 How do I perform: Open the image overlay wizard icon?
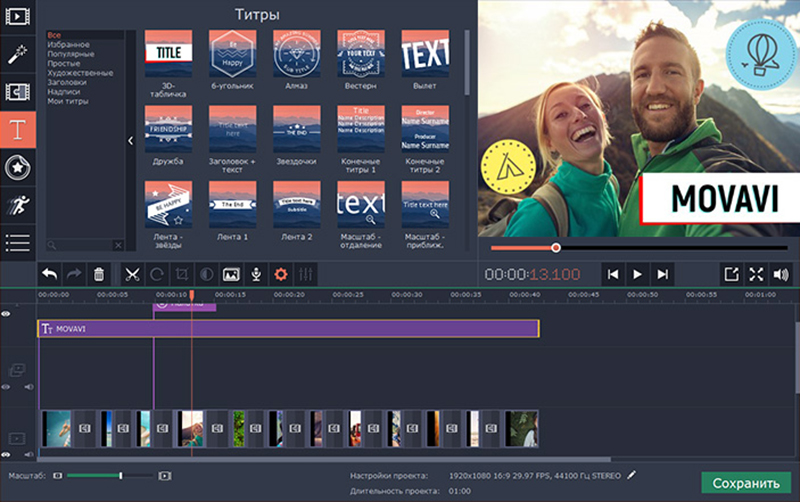pos(231,274)
